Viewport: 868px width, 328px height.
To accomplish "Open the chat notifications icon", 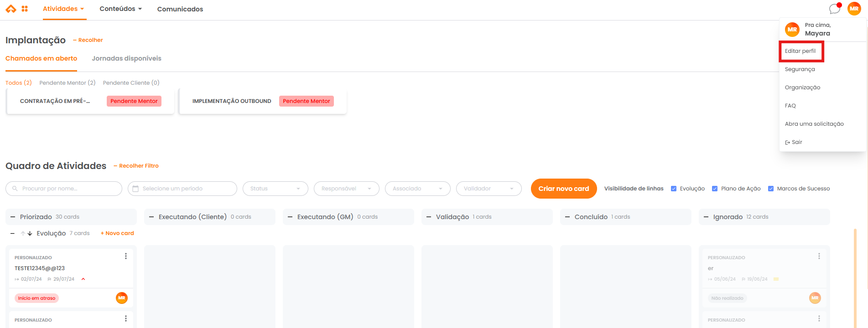I will click(x=834, y=9).
